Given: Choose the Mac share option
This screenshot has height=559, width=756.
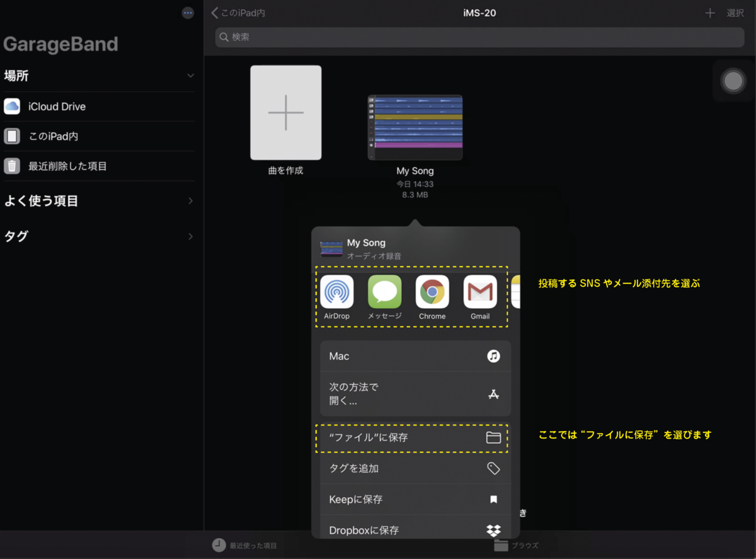Looking at the screenshot, I should (415, 356).
